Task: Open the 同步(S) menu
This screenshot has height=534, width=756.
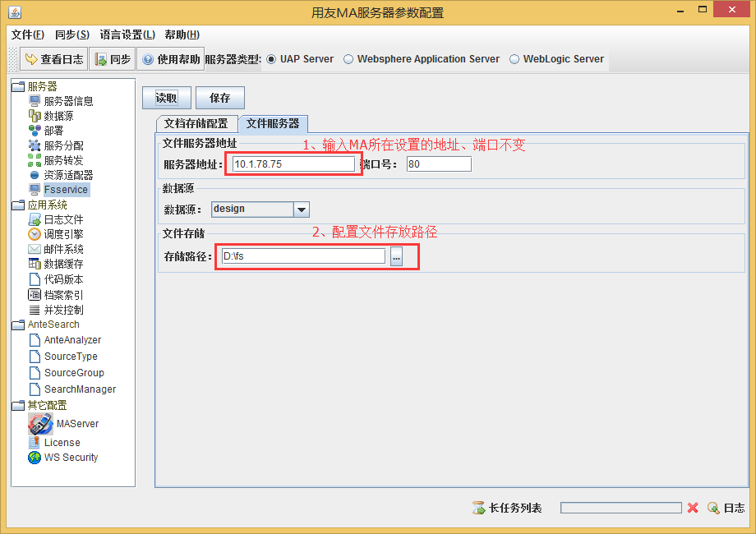Action: click(x=72, y=35)
